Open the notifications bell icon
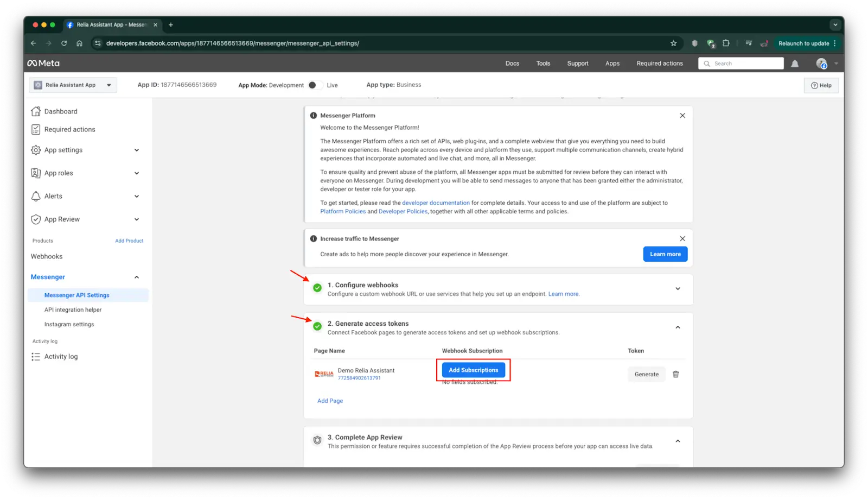 click(794, 64)
